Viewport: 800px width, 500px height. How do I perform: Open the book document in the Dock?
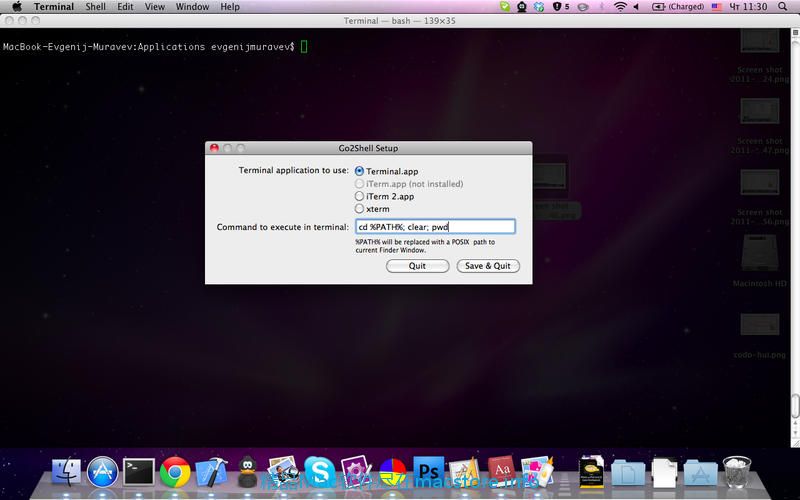tap(592, 471)
